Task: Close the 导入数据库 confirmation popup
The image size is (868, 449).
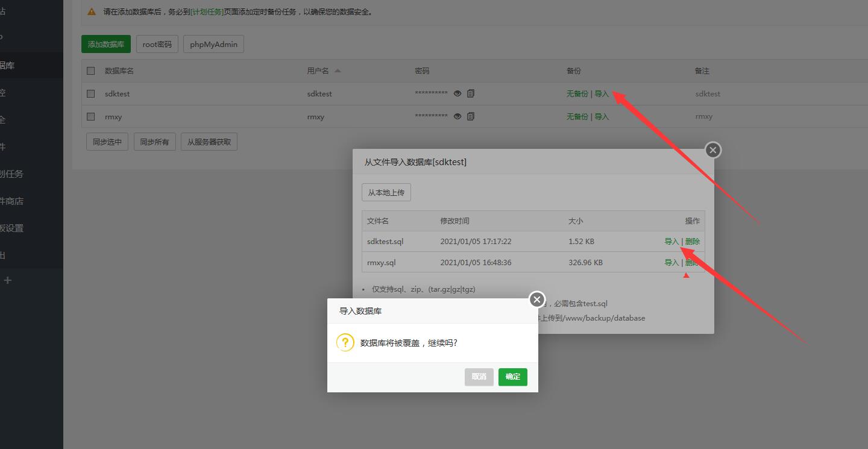Action: [536, 300]
